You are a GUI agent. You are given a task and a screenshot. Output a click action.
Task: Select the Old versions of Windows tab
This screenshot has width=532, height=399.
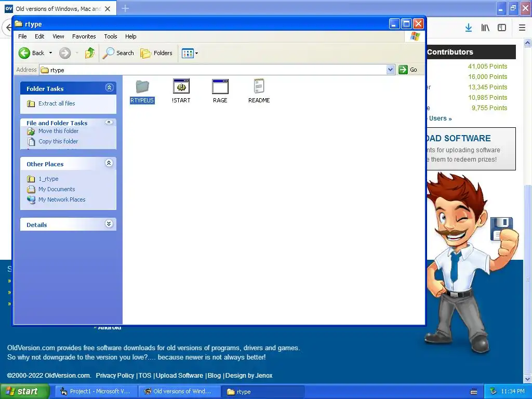coord(58,8)
